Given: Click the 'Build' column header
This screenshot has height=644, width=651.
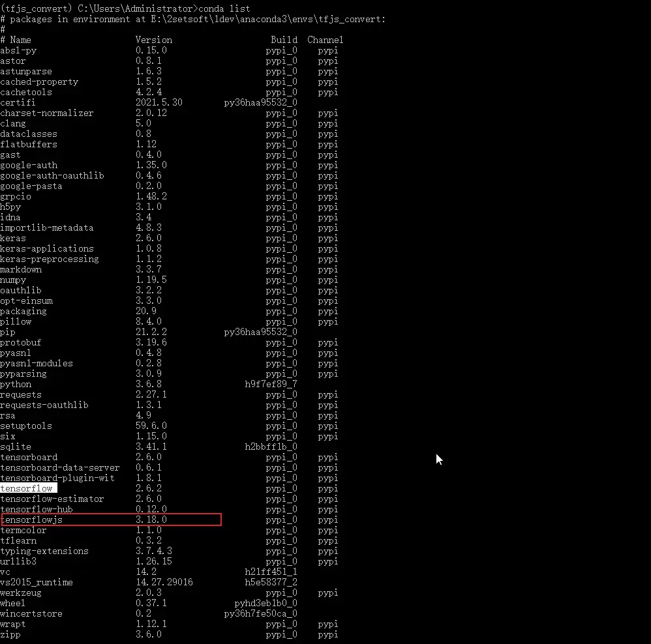Looking at the screenshot, I should point(284,40).
